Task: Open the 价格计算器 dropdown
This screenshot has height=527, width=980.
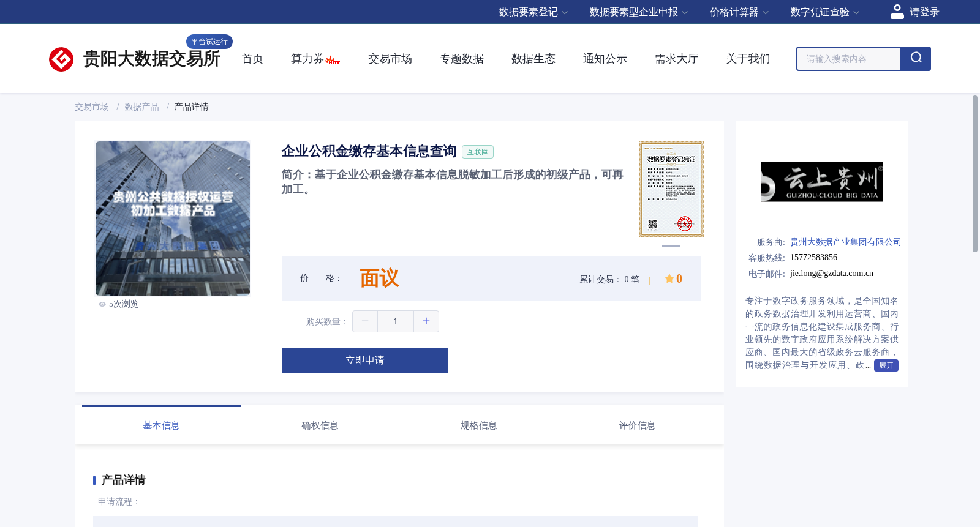Action: click(x=739, y=12)
